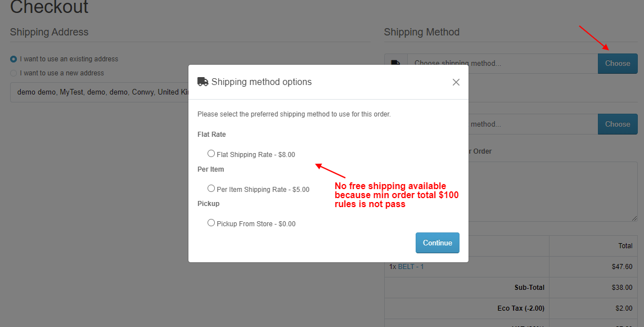
Task: Click the payment method input field
Action: click(533, 124)
